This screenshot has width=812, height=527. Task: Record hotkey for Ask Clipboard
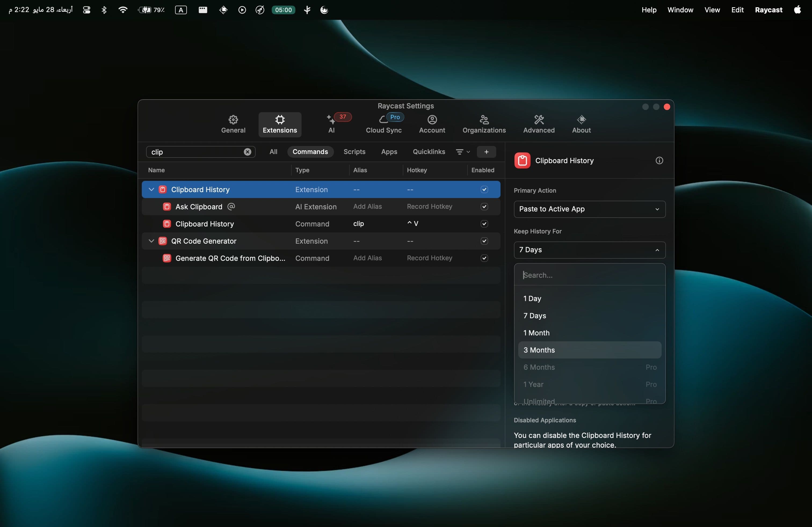[x=429, y=207]
